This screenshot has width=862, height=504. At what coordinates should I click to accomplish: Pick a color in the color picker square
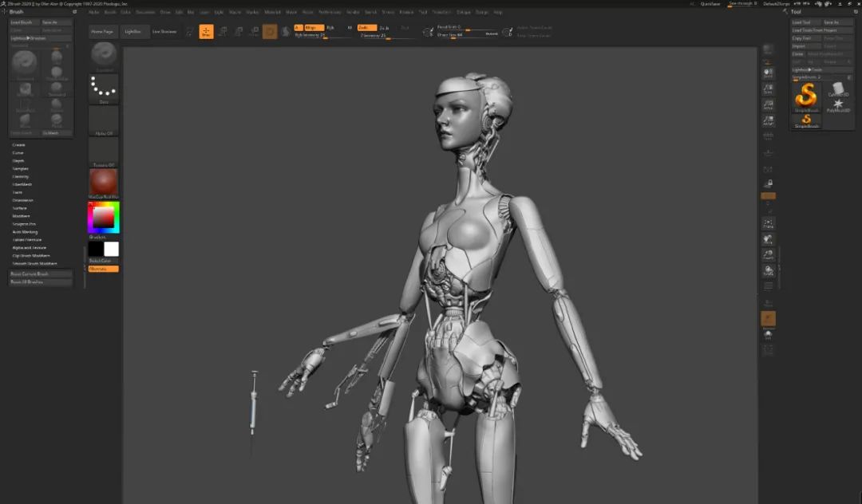point(103,218)
